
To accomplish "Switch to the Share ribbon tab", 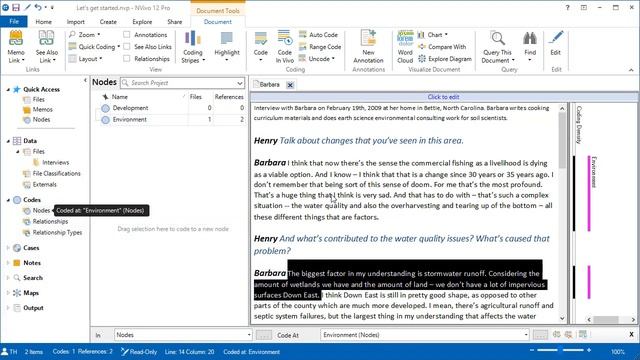I will pos(175,22).
